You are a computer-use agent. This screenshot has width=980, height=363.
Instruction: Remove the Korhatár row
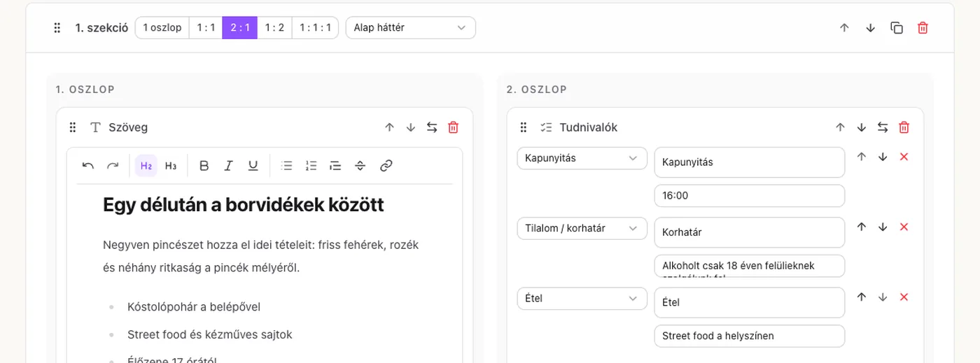[x=904, y=227]
